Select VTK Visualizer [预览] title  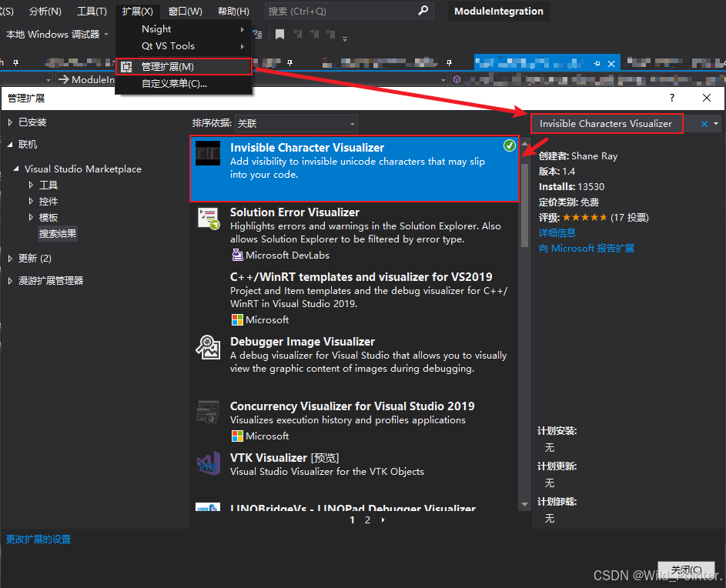(x=284, y=457)
